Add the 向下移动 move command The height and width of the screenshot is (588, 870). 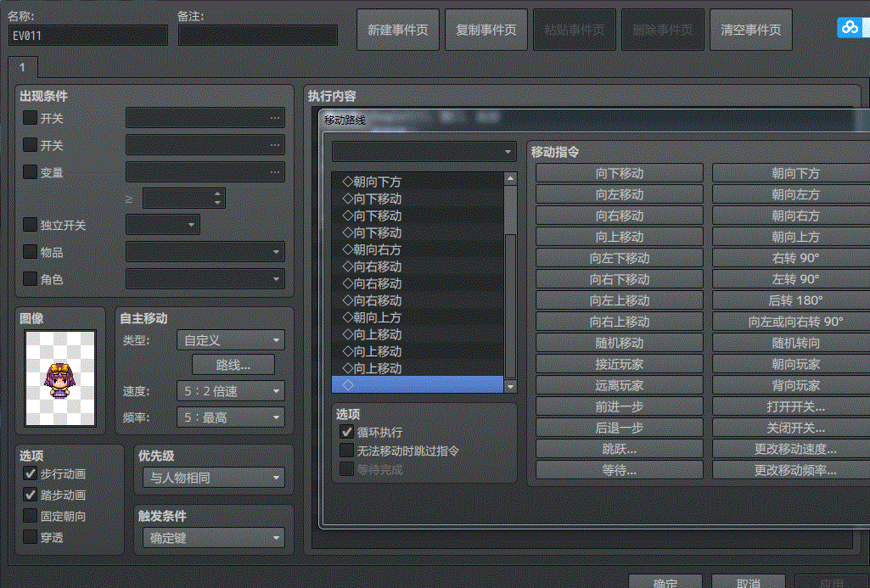[620, 173]
